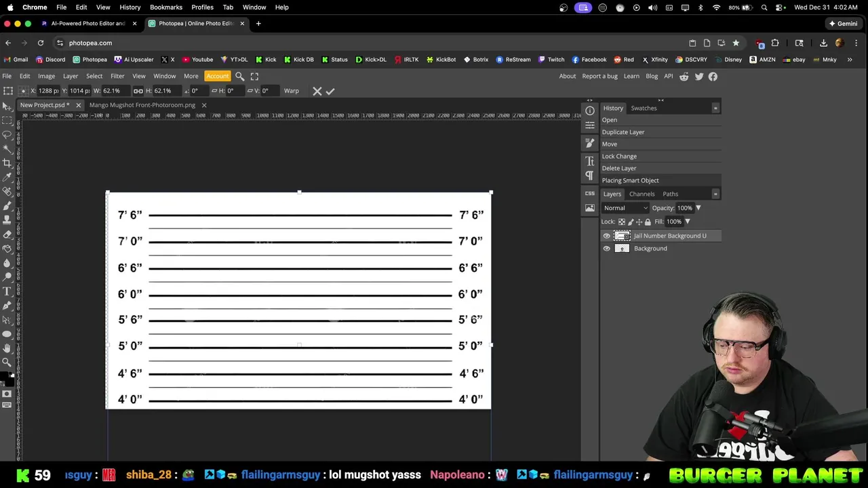868x488 pixels.
Task: Open the Properties sliders panel icon
Action: click(590, 125)
